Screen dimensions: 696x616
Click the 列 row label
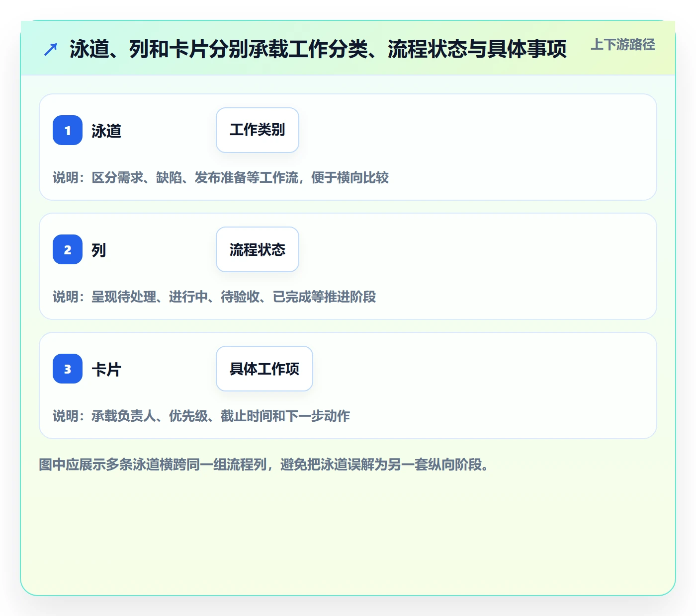99,250
